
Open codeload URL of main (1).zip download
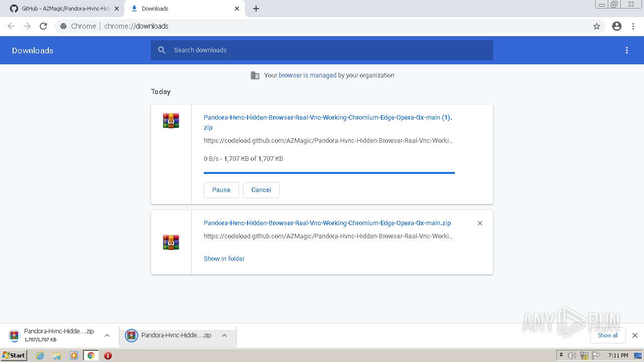(x=328, y=141)
